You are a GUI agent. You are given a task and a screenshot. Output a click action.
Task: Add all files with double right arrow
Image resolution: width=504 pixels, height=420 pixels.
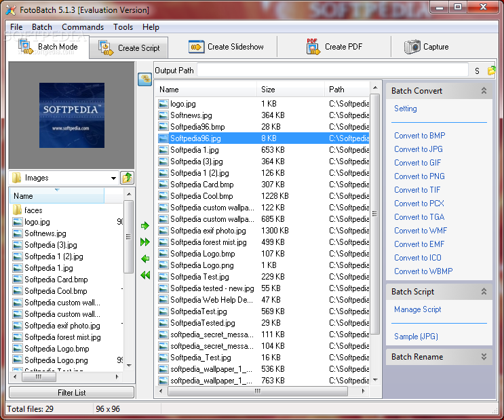click(145, 242)
